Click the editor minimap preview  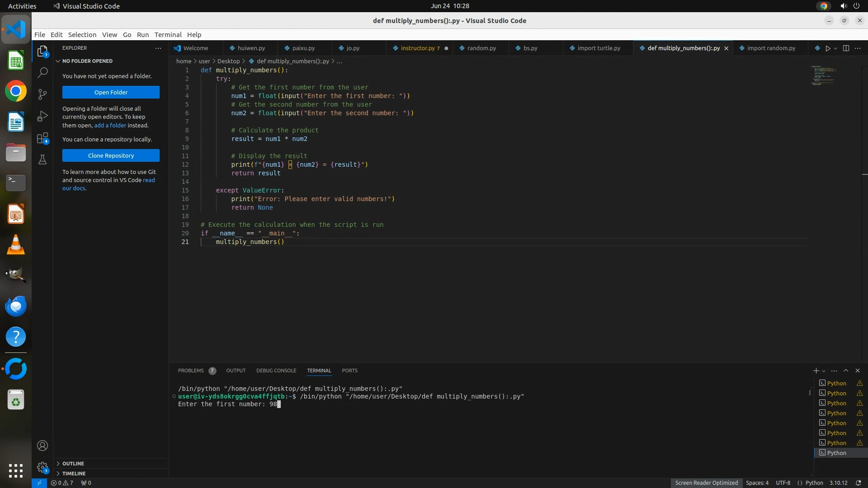[x=823, y=75]
